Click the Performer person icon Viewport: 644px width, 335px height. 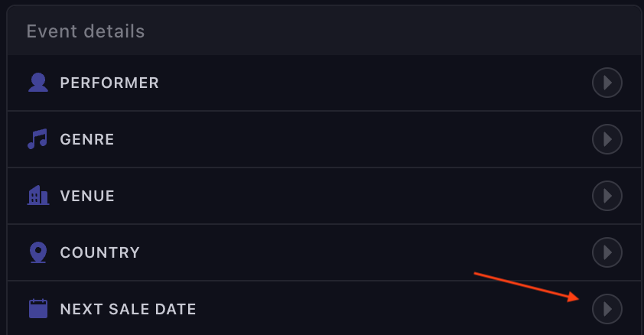(x=37, y=83)
